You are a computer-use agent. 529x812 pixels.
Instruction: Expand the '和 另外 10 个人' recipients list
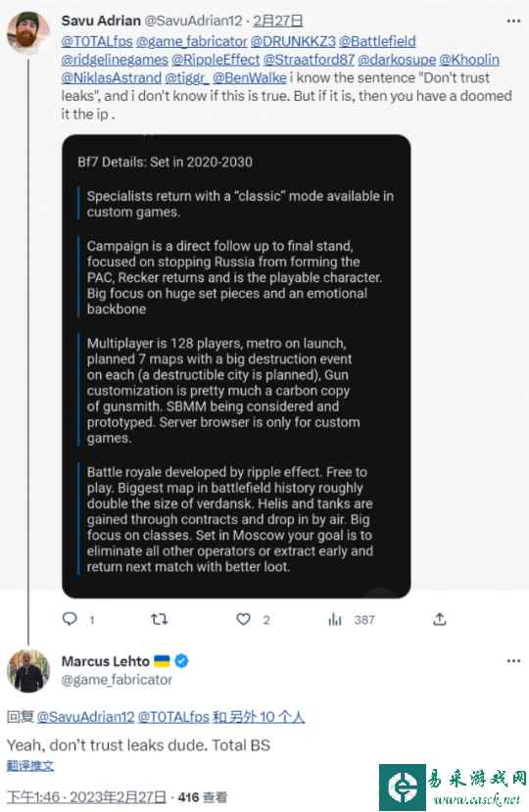(x=259, y=717)
